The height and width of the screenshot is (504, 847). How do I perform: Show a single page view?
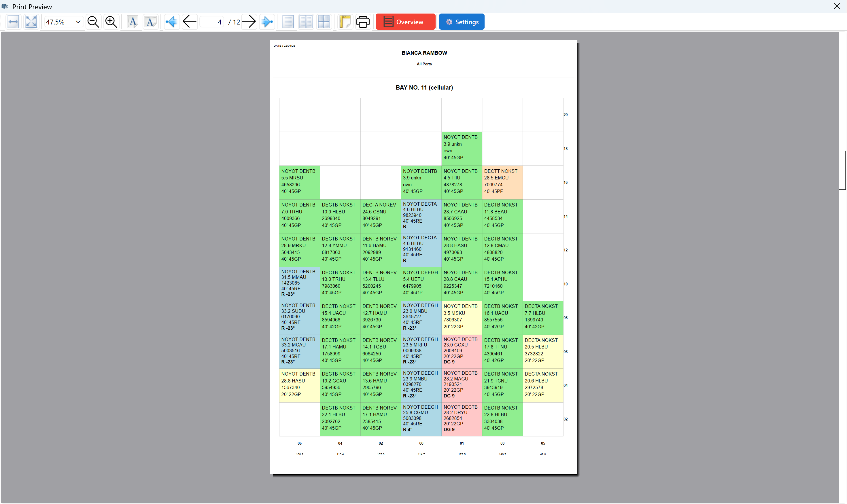pyautogui.click(x=288, y=22)
